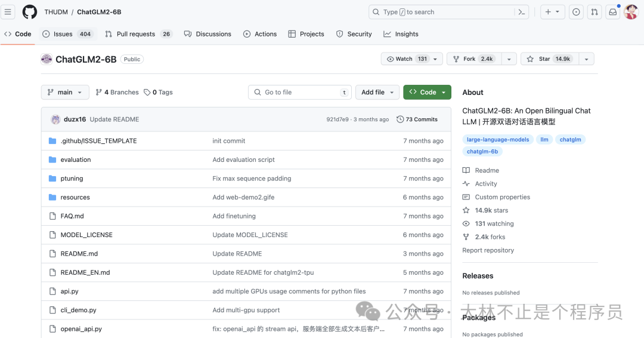Click the tag icon next to 0 Tags
This screenshot has height=338, width=644.
[x=147, y=92]
